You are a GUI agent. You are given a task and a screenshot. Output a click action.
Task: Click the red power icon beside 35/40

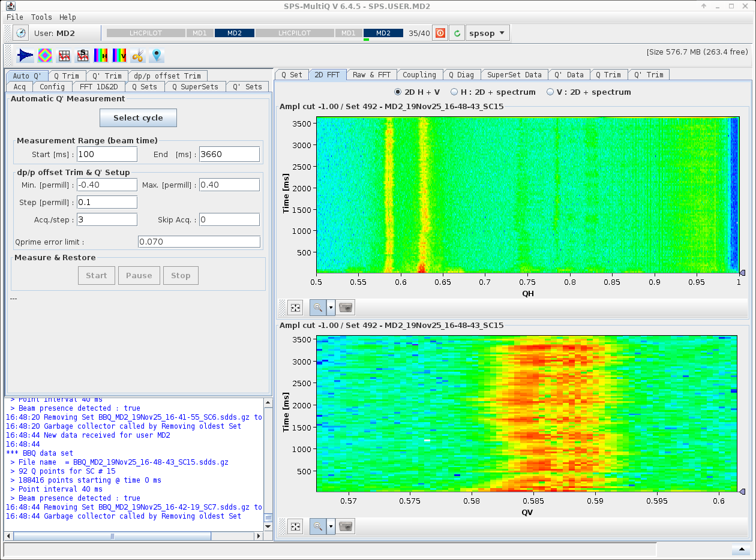440,33
